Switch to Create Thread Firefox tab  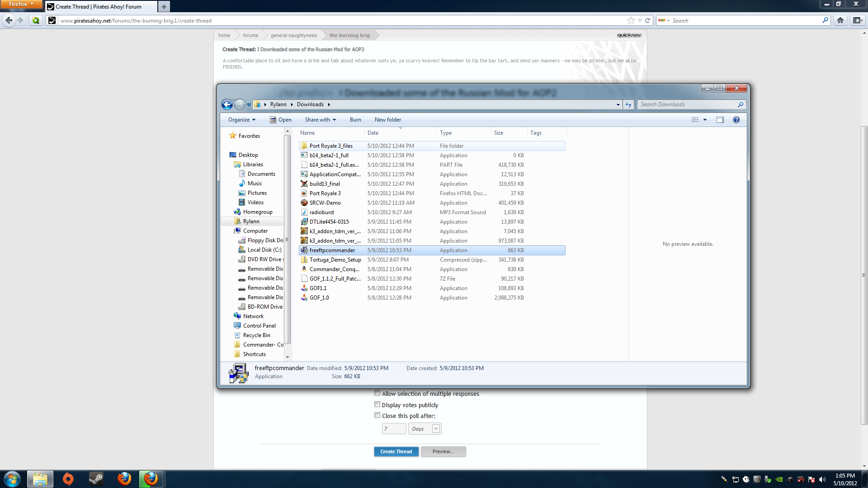tap(101, 7)
